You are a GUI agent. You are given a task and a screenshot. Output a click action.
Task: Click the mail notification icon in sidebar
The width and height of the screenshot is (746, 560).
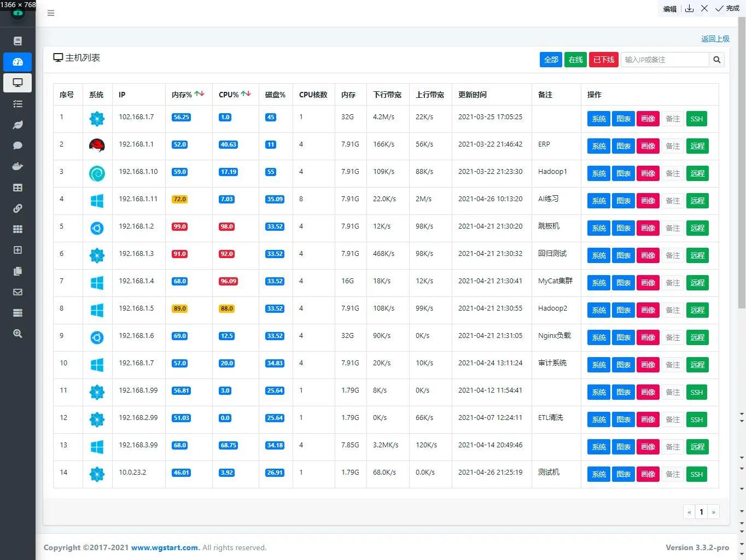18,291
